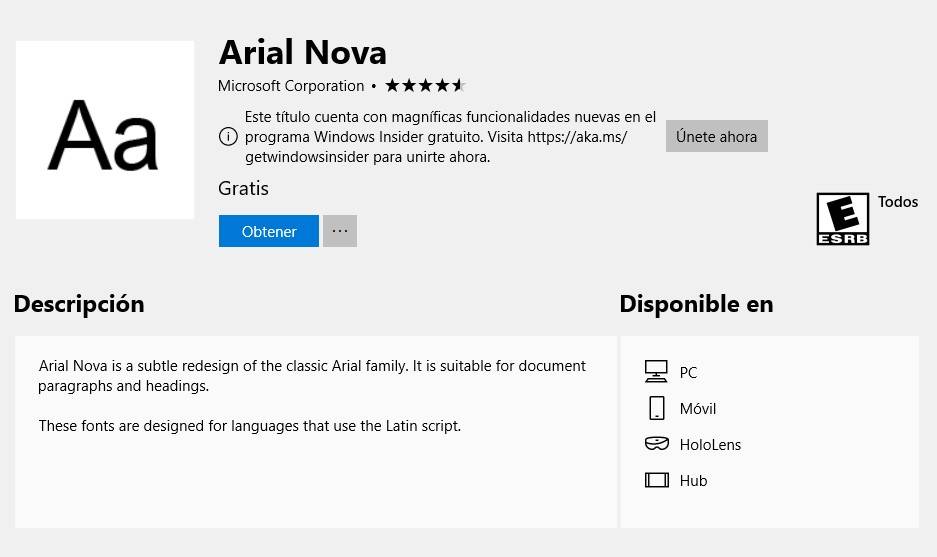Click the Móvil phone icon
The width and height of the screenshot is (937, 557).
click(656, 408)
